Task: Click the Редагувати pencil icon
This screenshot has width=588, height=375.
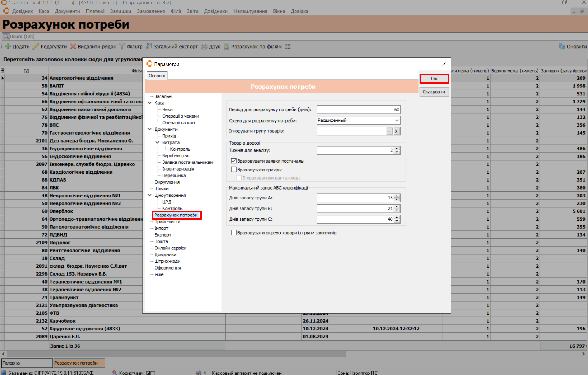Action: coord(36,46)
